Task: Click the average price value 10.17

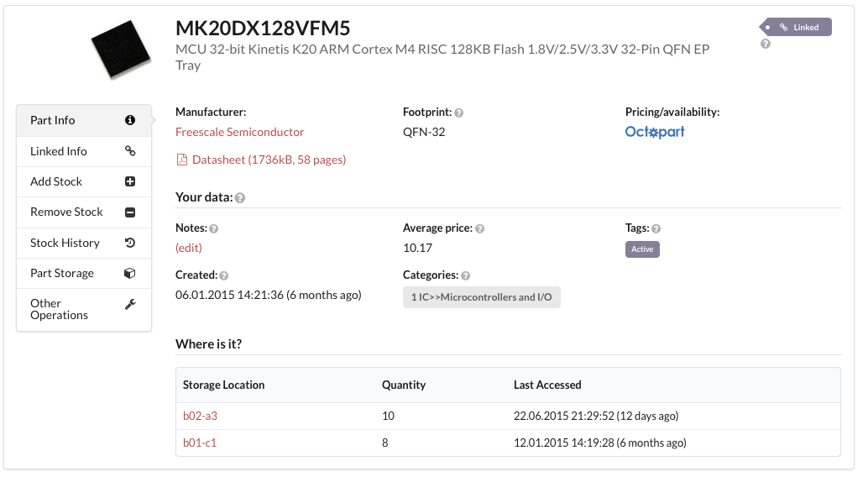Action: pyautogui.click(x=417, y=248)
